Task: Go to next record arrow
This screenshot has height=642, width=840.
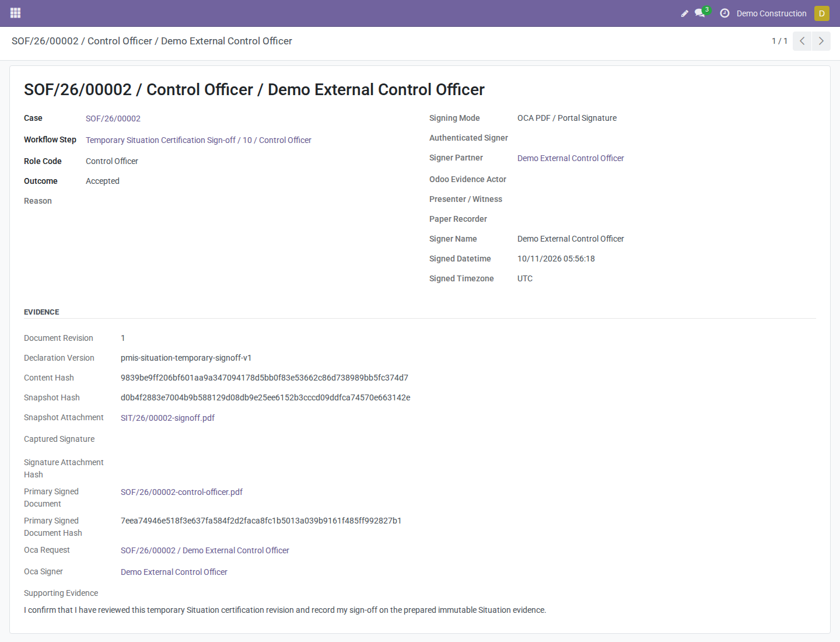Action: [x=821, y=41]
